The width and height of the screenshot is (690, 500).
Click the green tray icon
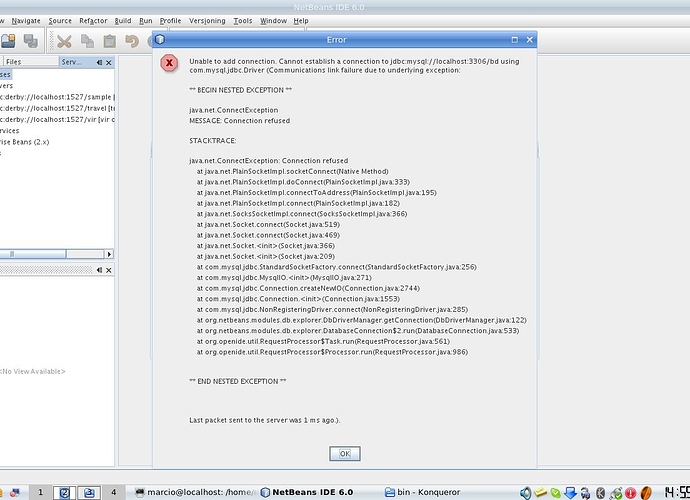(555, 493)
